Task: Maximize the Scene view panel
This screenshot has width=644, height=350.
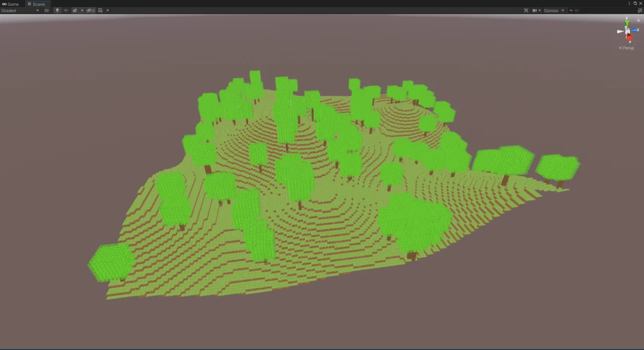Action: tap(635, 4)
